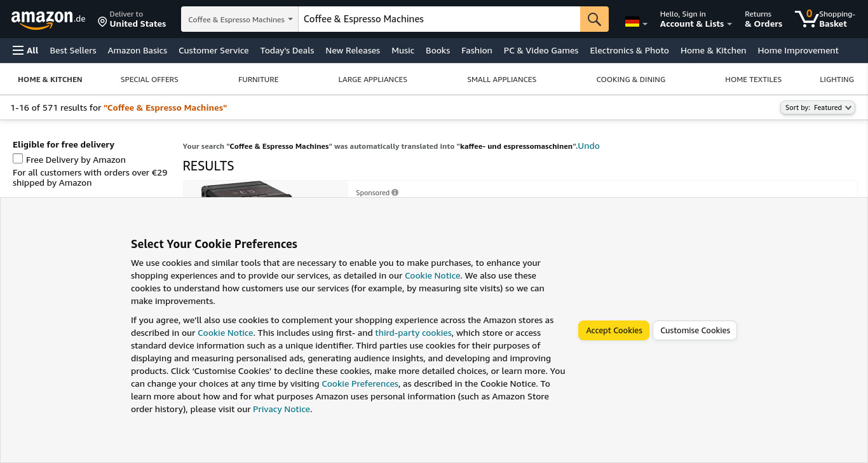Select SMALL APPLIANCES subnav tab
This screenshot has height=463, width=868.
(502, 79)
